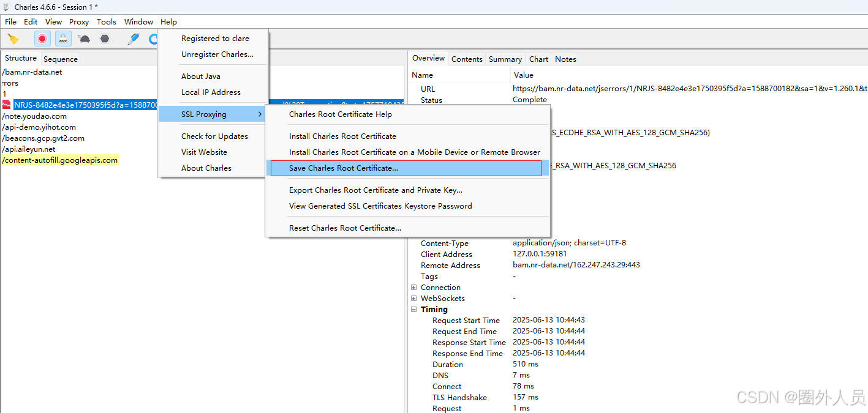Open the Proxy menu
This screenshot has width=868, height=413.
(79, 21)
